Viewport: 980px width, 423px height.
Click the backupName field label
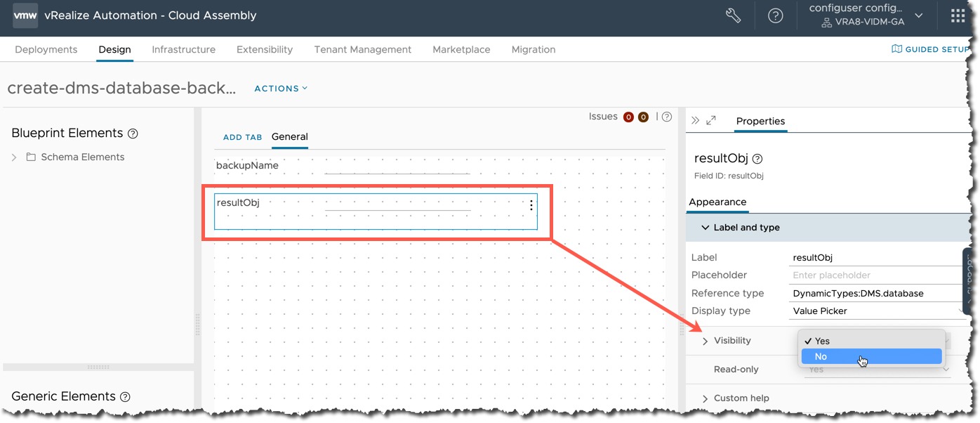(x=247, y=165)
